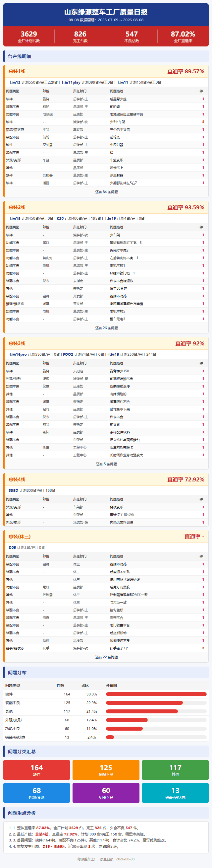
Task: Click the red 164 缺件 summary card
Action: [x=37, y=770]
